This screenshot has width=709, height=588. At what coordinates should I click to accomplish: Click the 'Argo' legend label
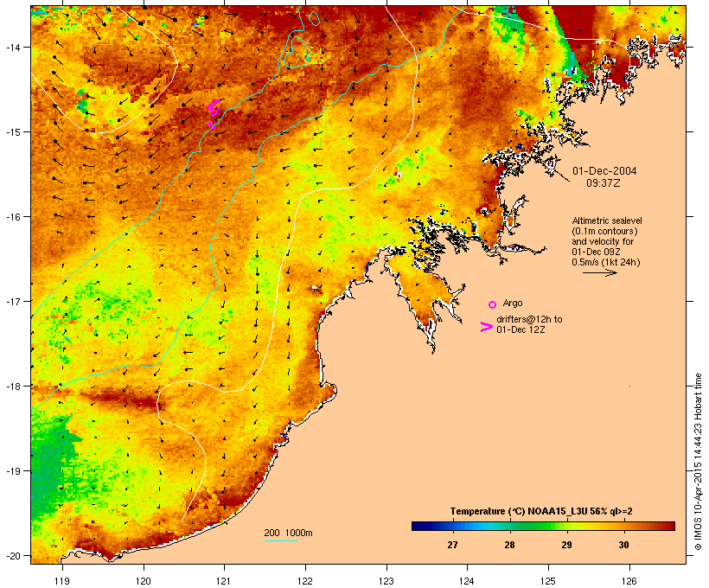[513, 303]
